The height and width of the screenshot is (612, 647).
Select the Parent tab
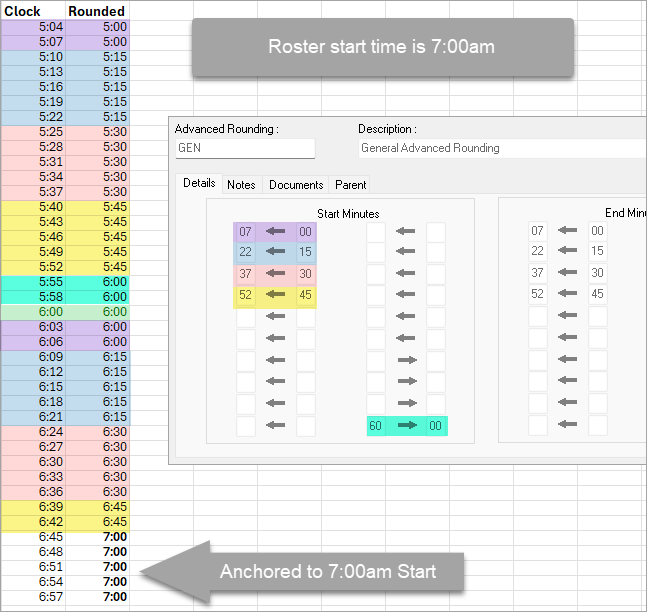[350, 184]
